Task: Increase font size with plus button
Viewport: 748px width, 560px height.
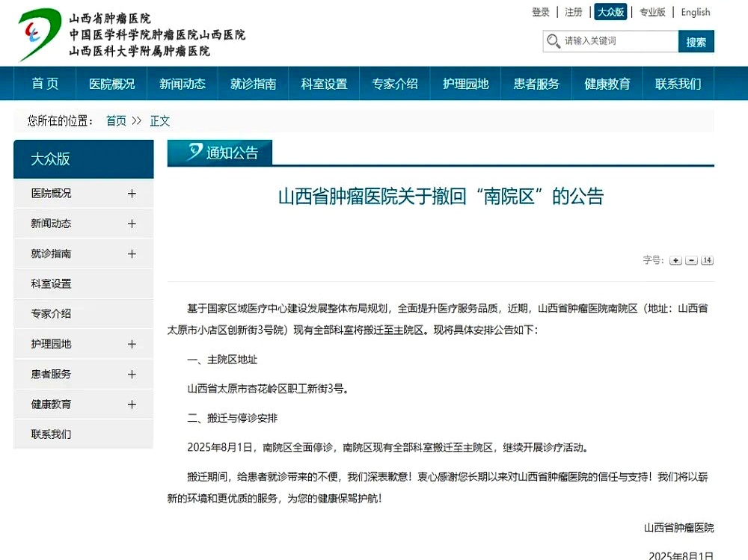Action: tap(675, 260)
